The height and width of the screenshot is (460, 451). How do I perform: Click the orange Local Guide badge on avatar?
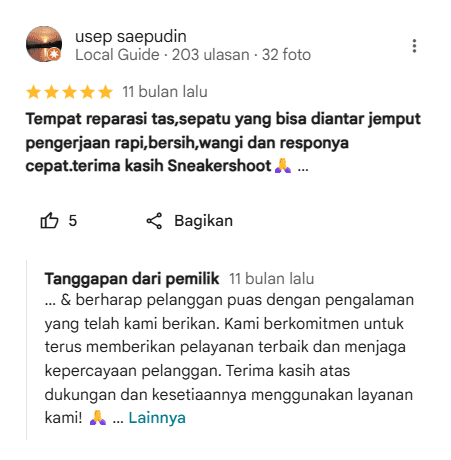[x=54, y=54]
